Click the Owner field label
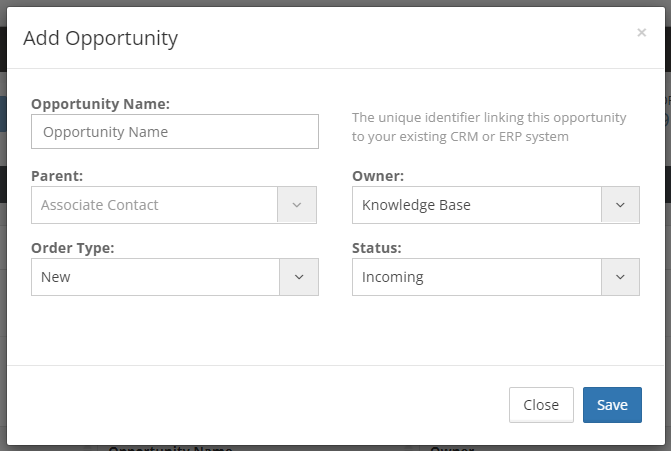The height and width of the screenshot is (451, 671). coord(378,176)
